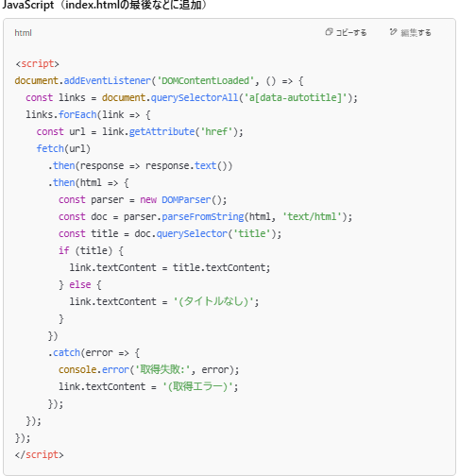The image size is (459, 476).
Task: Click the 編集する button label
Action: point(416,33)
